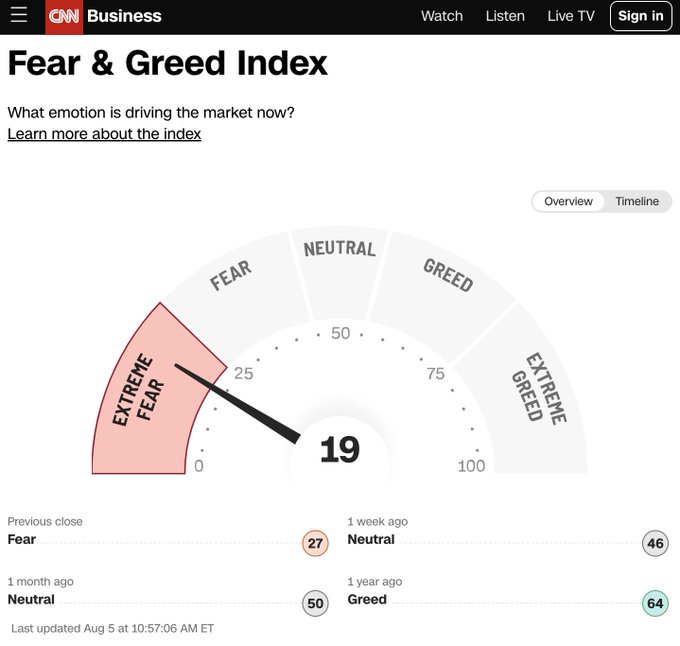Click the 1 week ago 46 badge
Viewport: 680px width, 646px height.
[x=655, y=544]
